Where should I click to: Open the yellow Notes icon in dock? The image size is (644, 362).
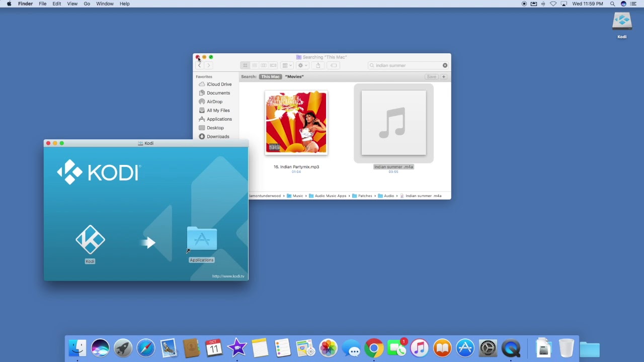point(260,348)
